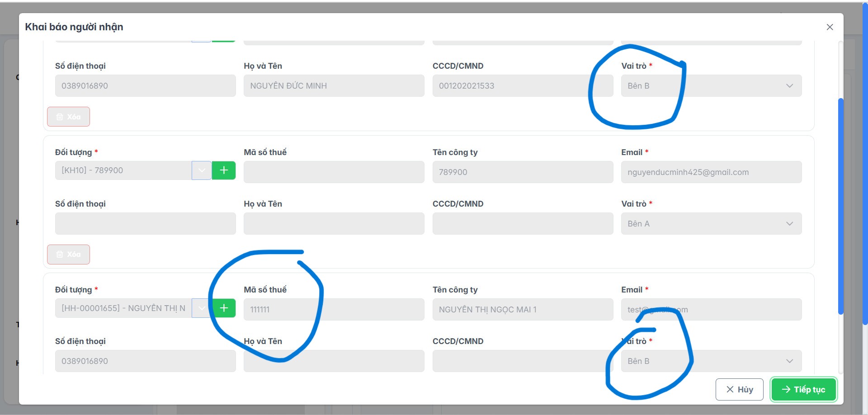Select empty Họ và Tên field under 111111

[x=334, y=361]
